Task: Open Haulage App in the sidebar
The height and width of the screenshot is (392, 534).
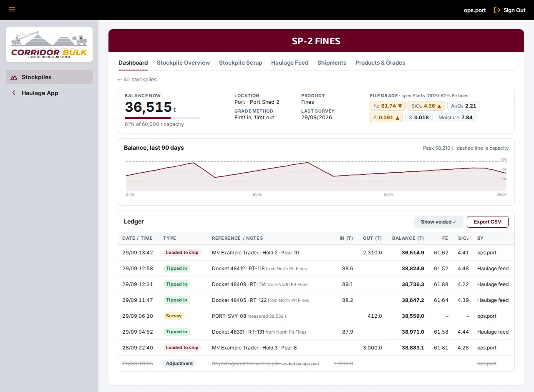Action: (49, 93)
